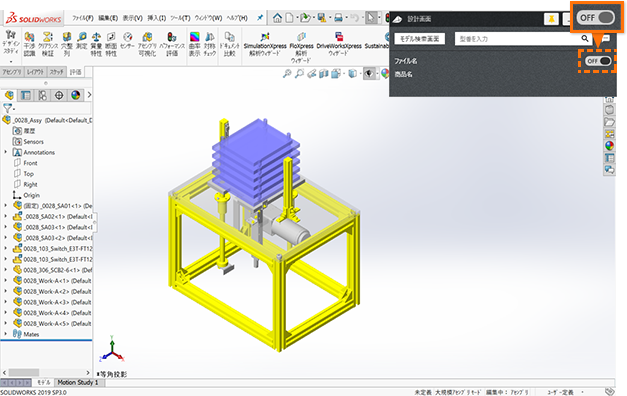Click the モデル検索画面 button
Image resolution: width=627 pixels, height=396 pixels.
tap(419, 39)
